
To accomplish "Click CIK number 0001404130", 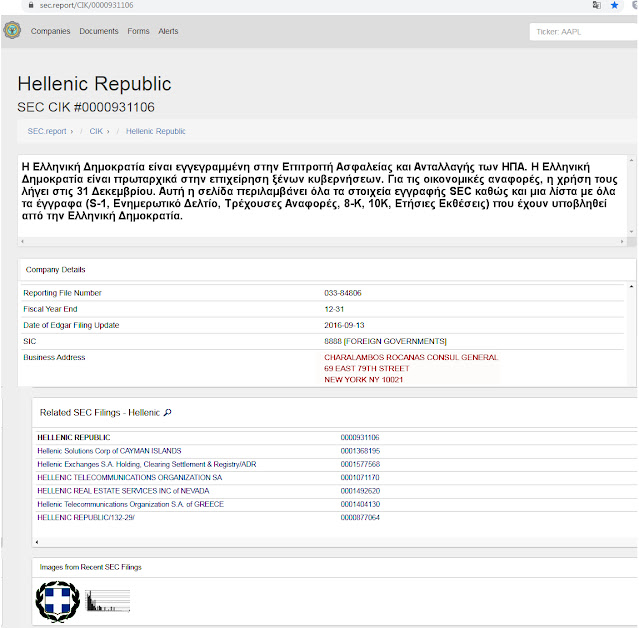I will pyautogui.click(x=360, y=504).
